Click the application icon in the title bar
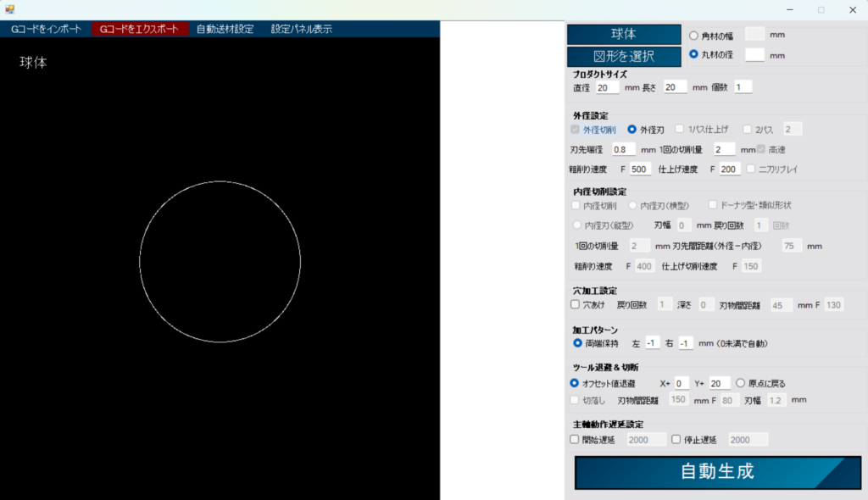 [x=9, y=9]
